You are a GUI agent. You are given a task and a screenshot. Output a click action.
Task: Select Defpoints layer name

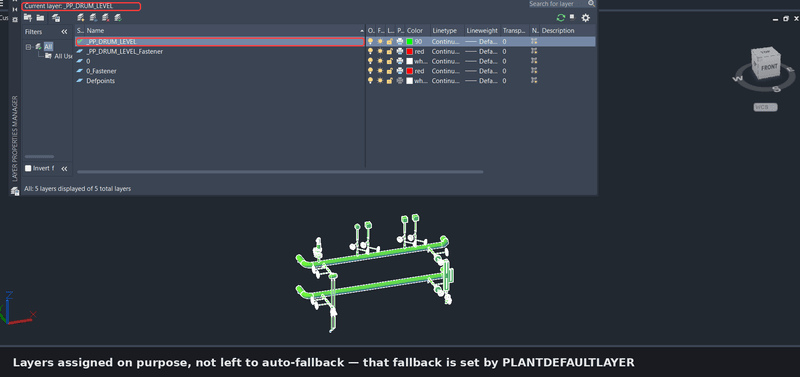[x=101, y=81]
